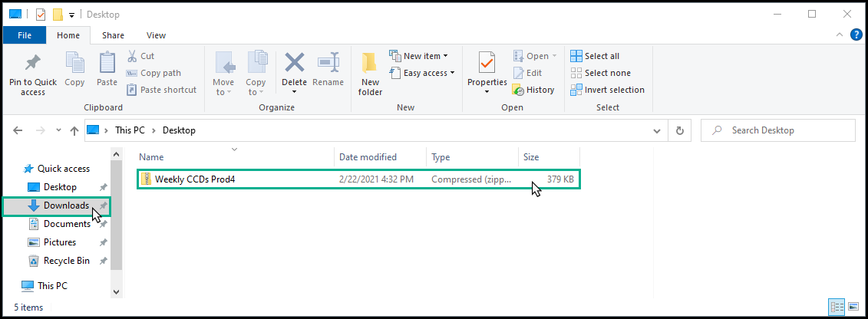Select Copy path in Clipboard group
Viewport: 868px width, 319px height.
153,73
